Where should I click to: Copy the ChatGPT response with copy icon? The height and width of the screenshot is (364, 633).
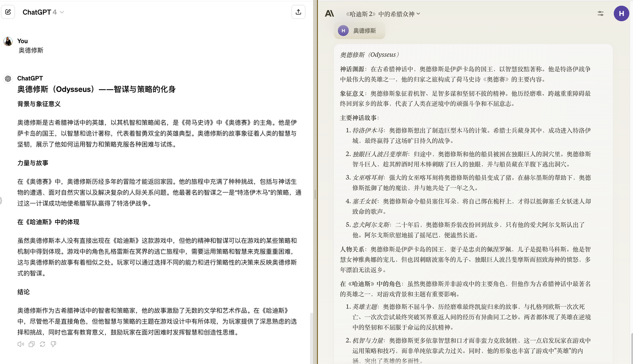point(32,344)
